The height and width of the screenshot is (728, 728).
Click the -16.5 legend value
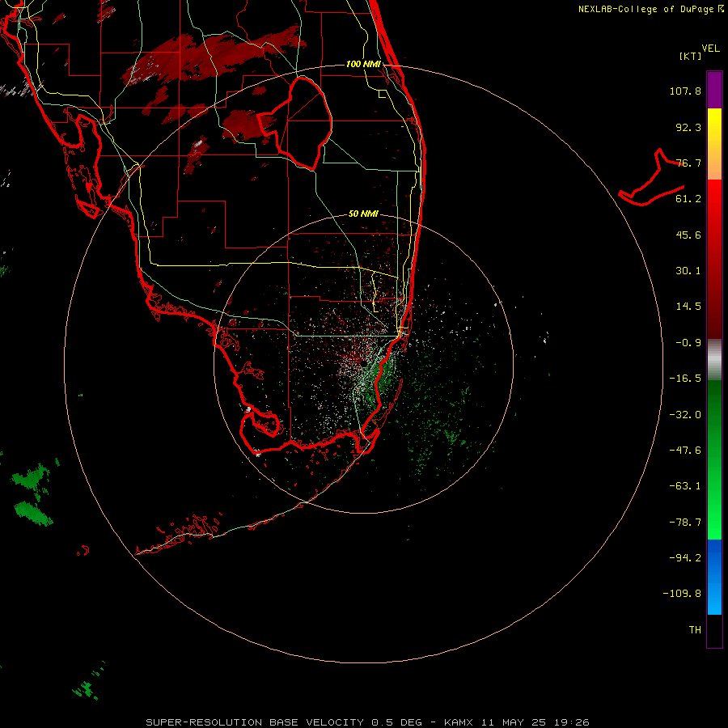(685, 379)
